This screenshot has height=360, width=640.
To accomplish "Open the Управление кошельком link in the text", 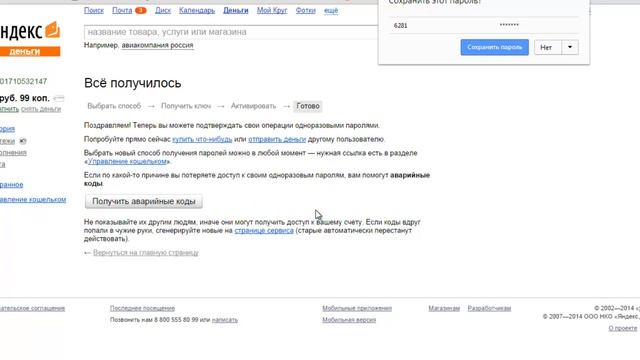I will (127, 161).
